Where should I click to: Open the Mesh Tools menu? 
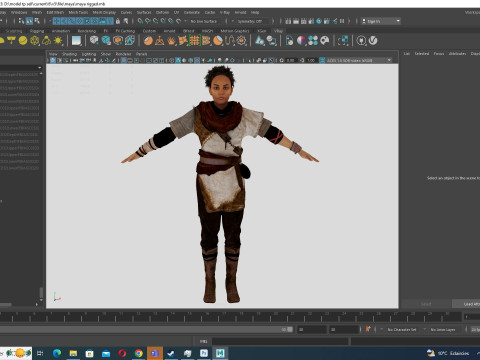[x=78, y=12]
